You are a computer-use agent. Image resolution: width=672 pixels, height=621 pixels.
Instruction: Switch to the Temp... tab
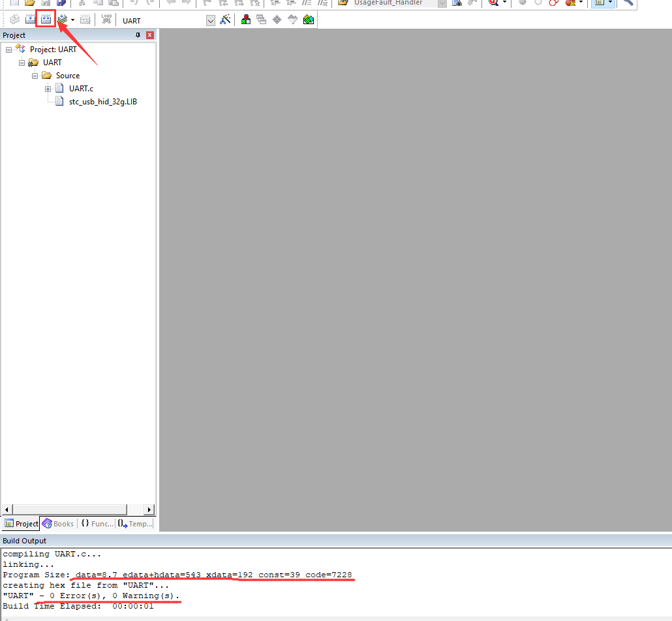[135, 524]
